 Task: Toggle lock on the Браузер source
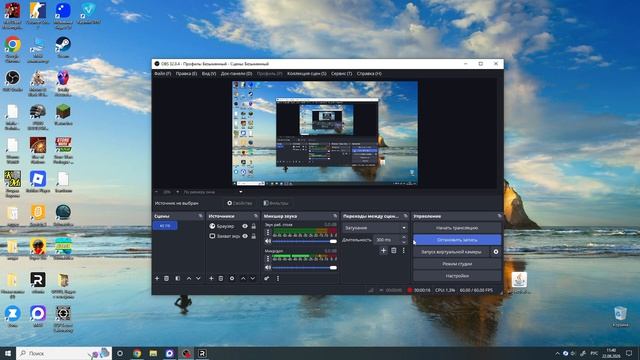(x=253, y=226)
